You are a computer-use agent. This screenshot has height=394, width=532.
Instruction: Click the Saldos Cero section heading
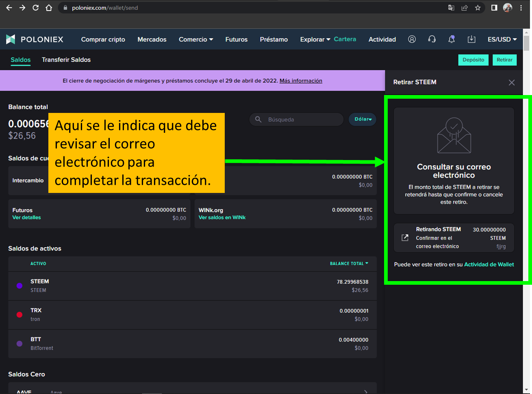tap(27, 375)
